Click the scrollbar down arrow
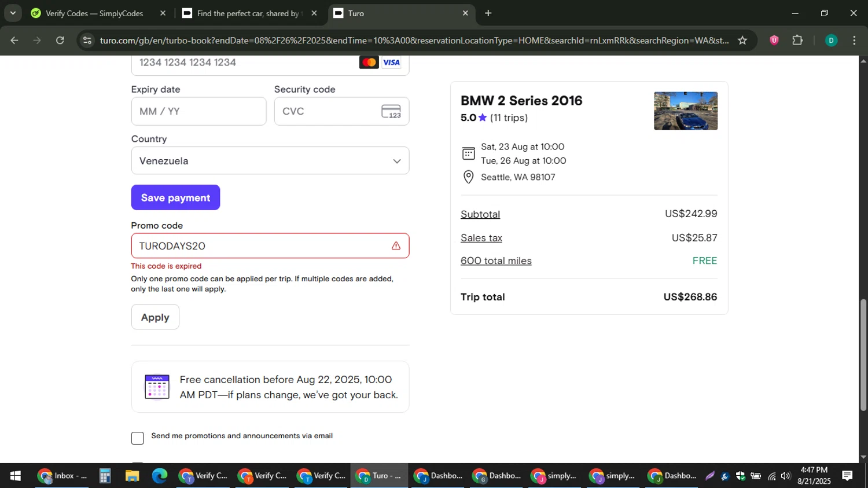The width and height of the screenshot is (868, 488). click(863, 457)
